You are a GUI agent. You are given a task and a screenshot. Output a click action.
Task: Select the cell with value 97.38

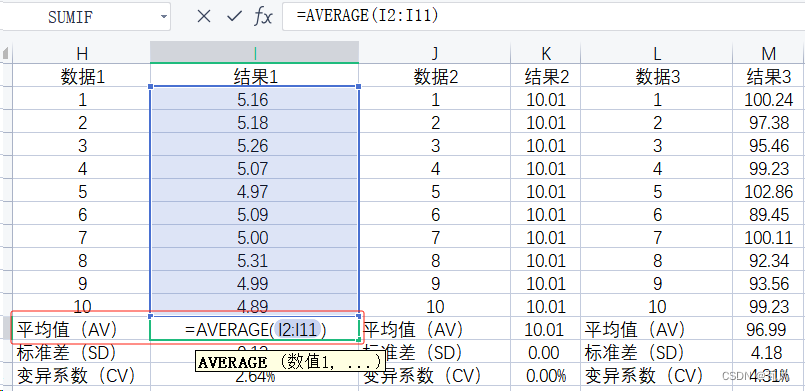(769, 123)
